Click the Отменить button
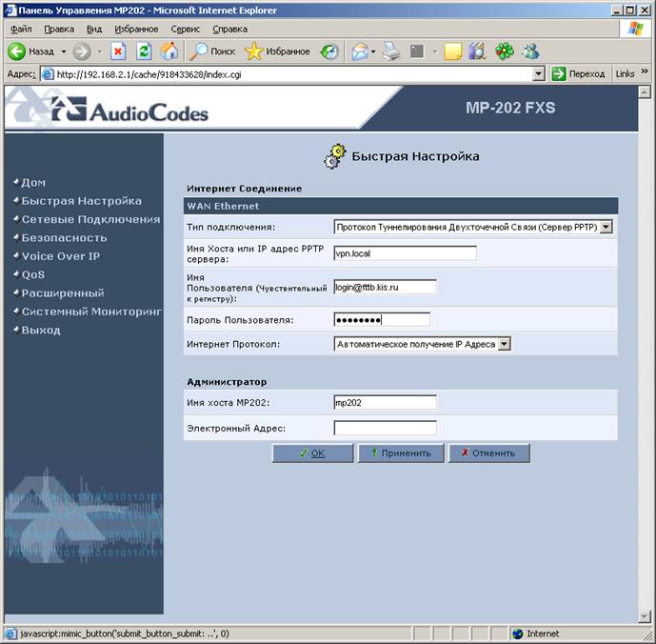Screen dimensions: 656x644 (489, 453)
